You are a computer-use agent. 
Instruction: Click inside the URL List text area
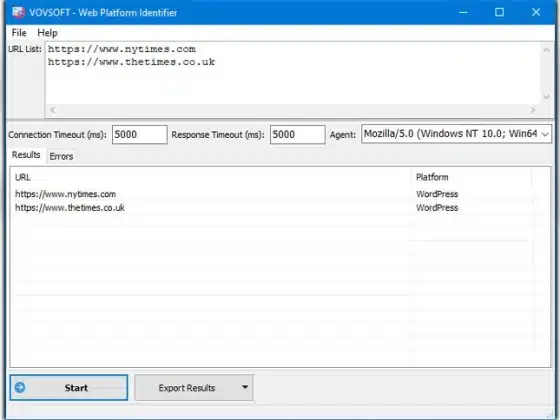[292, 73]
